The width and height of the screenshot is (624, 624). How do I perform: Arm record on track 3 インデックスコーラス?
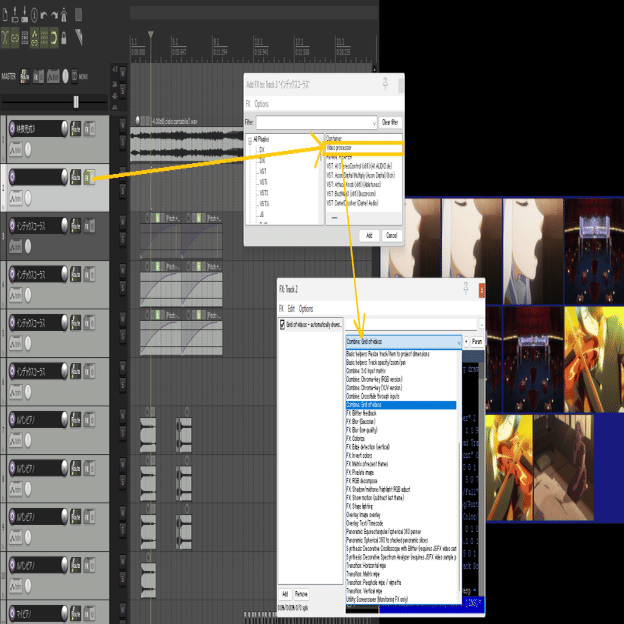pyautogui.click(x=12, y=226)
